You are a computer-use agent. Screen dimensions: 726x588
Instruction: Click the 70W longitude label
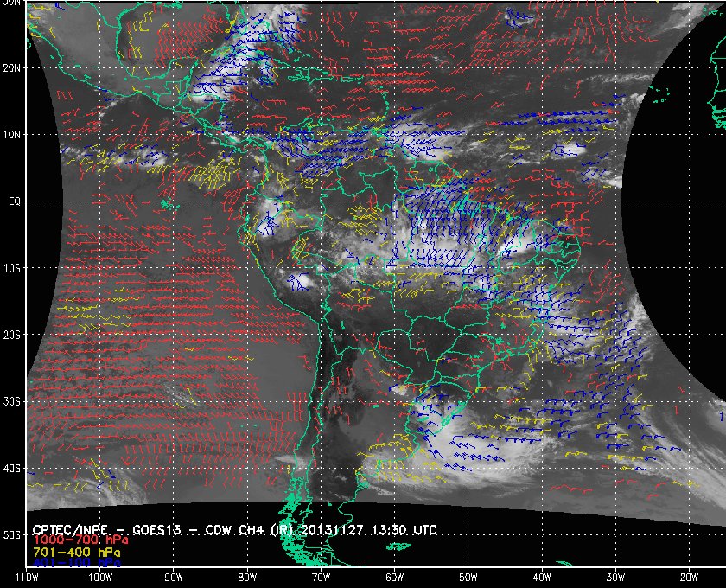coord(321,578)
